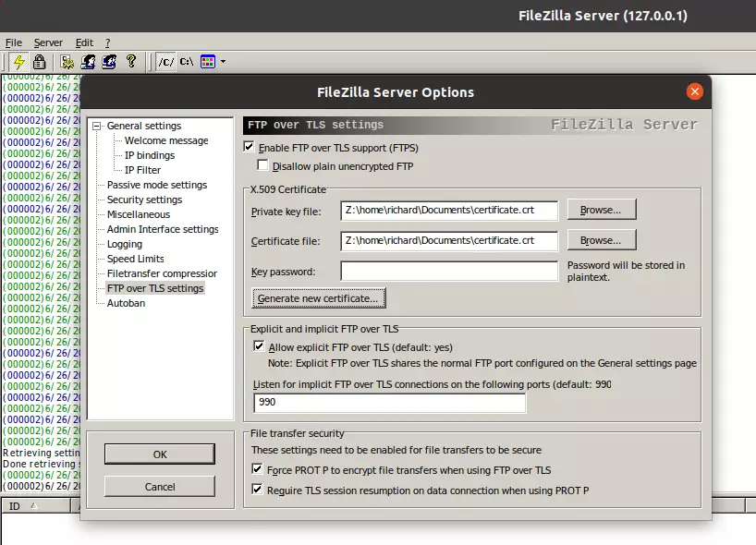
Task: Open the single-user accounts toolbar icon
Action: pyautogui.click(x=88, y=62)
